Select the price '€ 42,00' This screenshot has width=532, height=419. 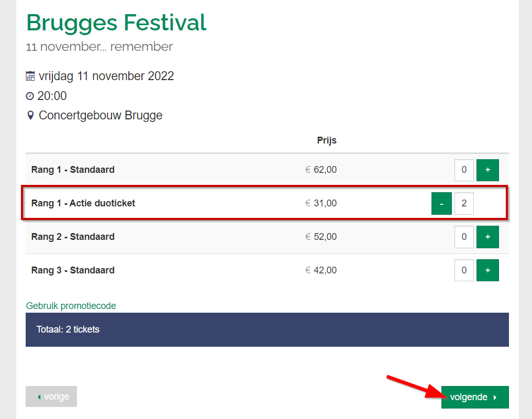click(x=321, y=270)
